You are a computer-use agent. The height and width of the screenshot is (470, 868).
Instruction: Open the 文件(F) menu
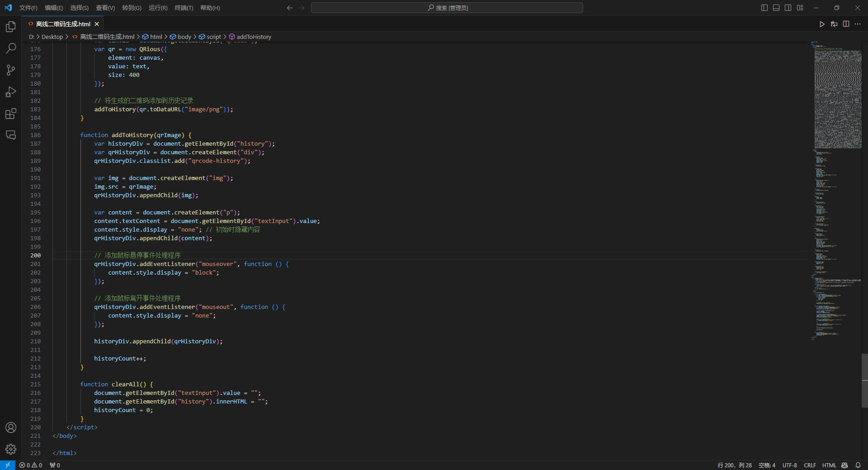(x=28, y=8)
